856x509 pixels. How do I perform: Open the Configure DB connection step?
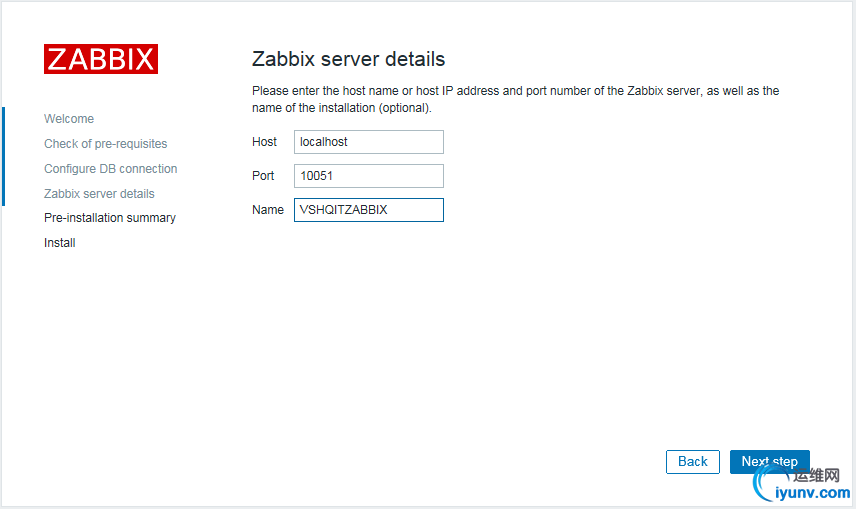pyautogui.click(x=110, y=169)
